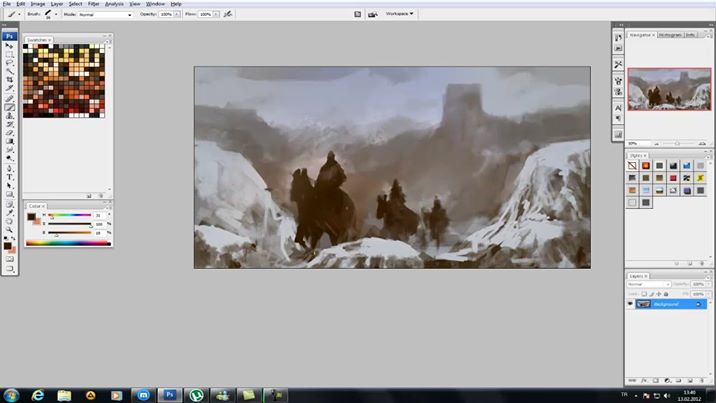Viewport: 716px width, 403px height.
Task: Select the Blur tool
Action: point(10,150)
